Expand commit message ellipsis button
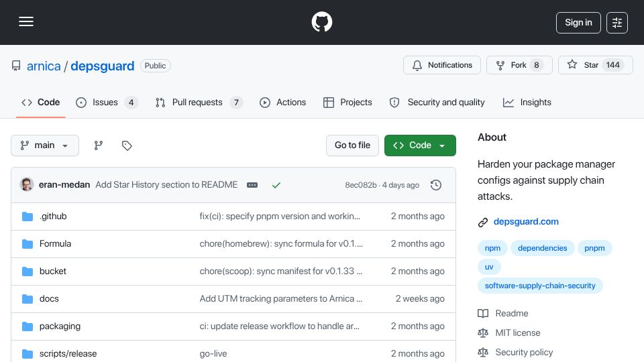644x362 pixels. 252,185
